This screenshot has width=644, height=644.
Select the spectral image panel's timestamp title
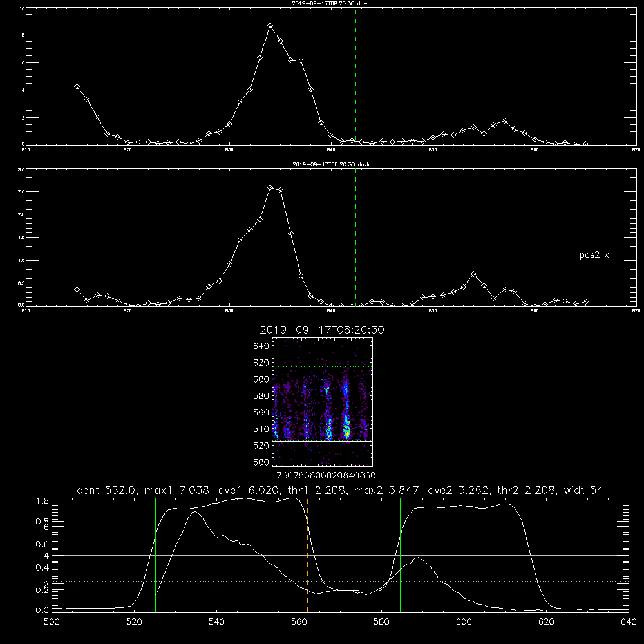point(322,330)
